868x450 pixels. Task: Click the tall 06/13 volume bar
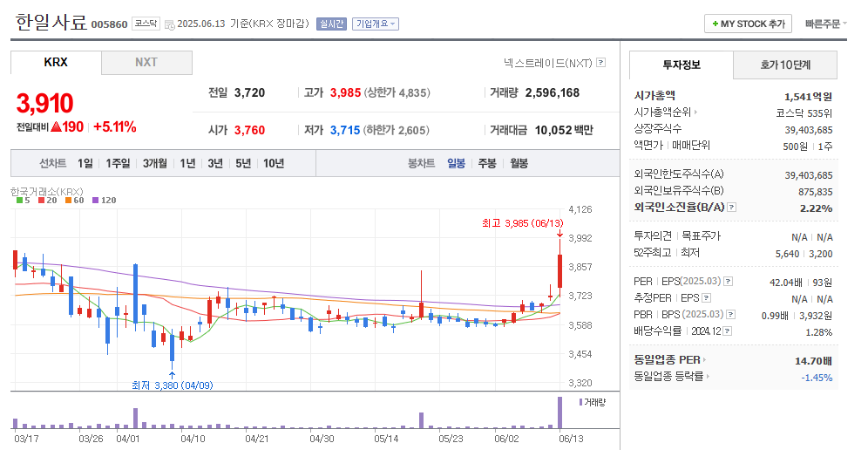coord(559,412)
